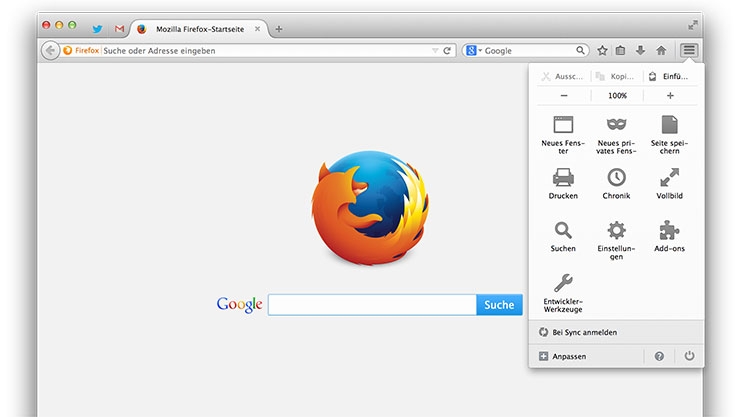Toggle the hamburger menu button
Screen dimensions: 740x417
pyautogui.click(x=689, y=50)
